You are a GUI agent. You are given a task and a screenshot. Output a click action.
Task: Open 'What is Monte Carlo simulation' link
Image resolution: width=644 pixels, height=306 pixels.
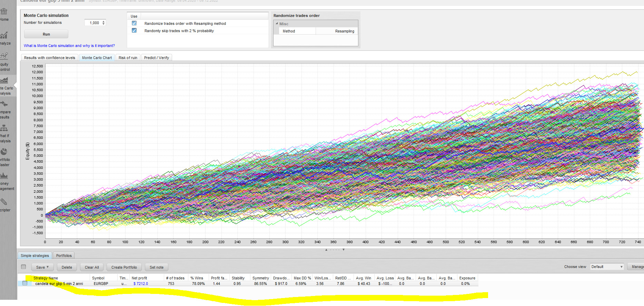tap(69, 46)
